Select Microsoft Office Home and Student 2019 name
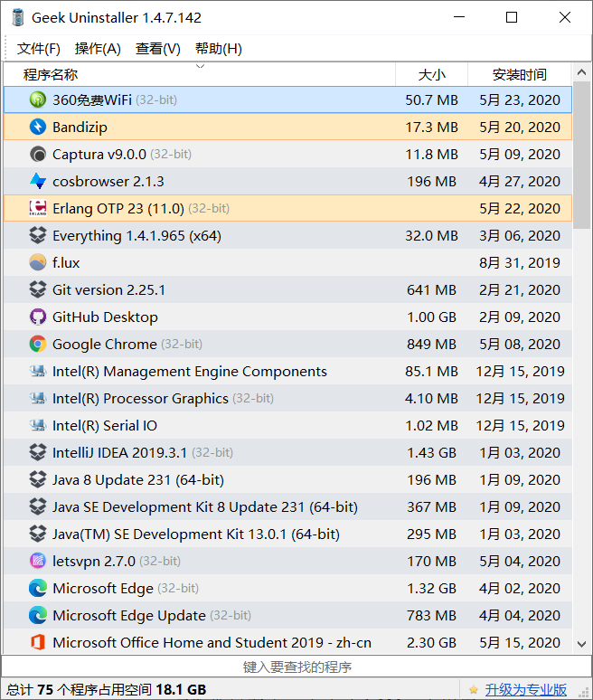 pos(212,642)
